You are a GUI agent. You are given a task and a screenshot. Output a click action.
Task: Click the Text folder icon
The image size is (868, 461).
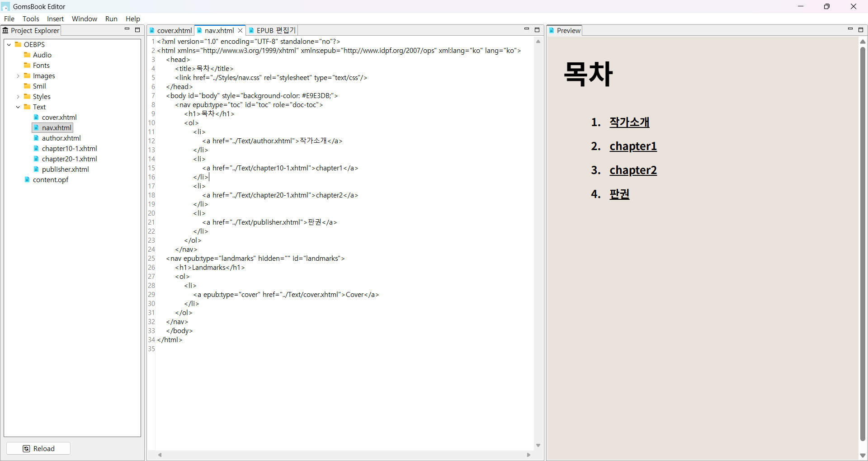tap(27, 107)
